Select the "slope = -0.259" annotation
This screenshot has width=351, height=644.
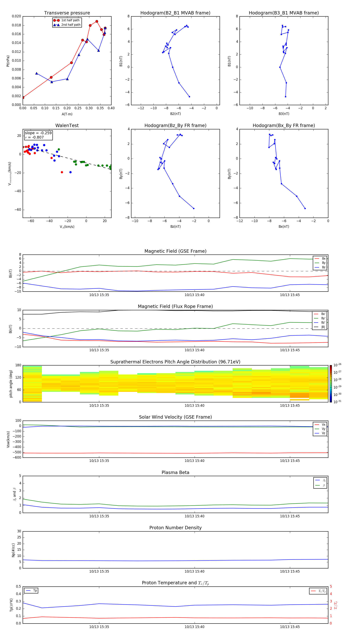(38, 133)
